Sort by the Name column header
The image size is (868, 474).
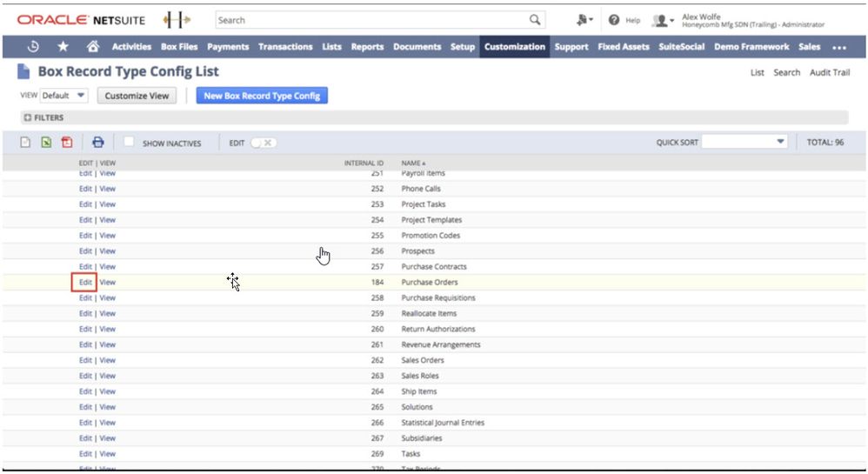pos(413,164)
